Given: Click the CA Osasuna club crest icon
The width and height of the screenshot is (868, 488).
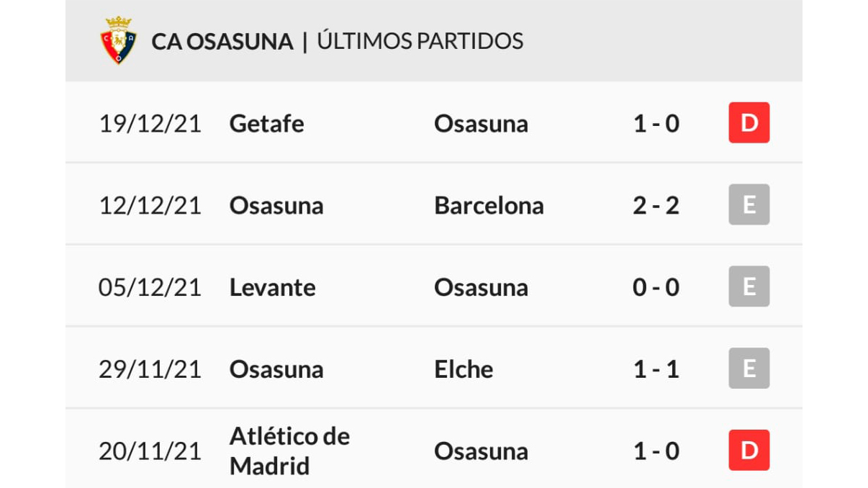Looking at the screenshot, I should point(119,40).
